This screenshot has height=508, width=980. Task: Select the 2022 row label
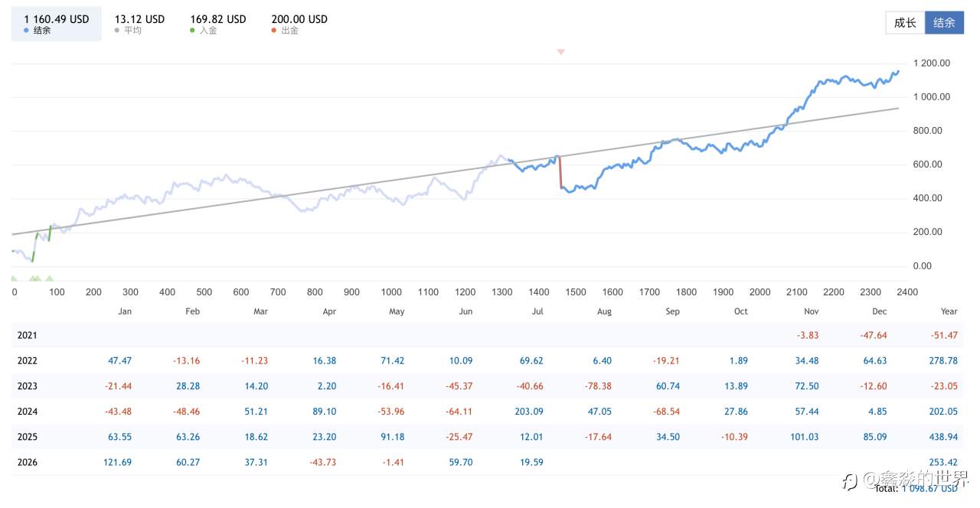pyautogui.click(x=27, y=360)
